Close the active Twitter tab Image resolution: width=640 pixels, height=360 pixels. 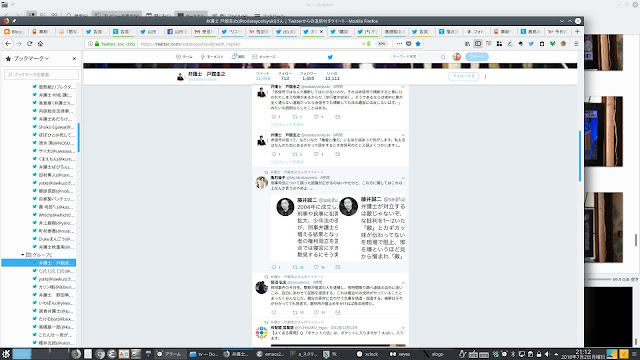click(321, 31)
